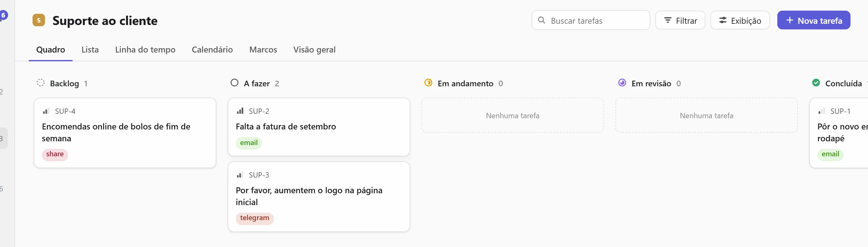Click the A fazer empty circle status icon

[235, 83]
